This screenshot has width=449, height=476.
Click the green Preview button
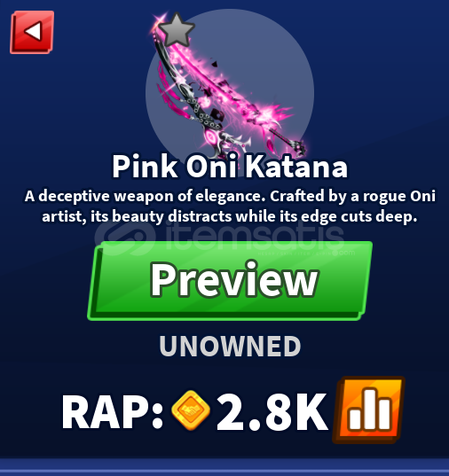point(230,281)
